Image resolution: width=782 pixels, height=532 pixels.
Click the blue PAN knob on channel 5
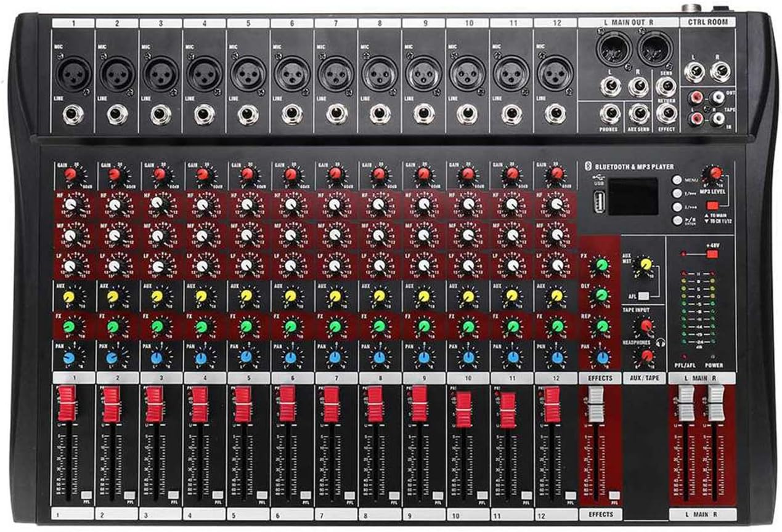(x=248, y=356)
